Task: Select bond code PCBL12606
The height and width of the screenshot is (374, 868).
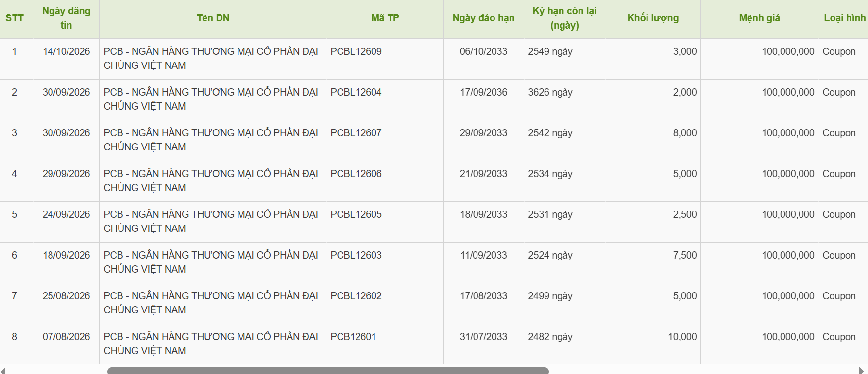Action: point(356,174)
